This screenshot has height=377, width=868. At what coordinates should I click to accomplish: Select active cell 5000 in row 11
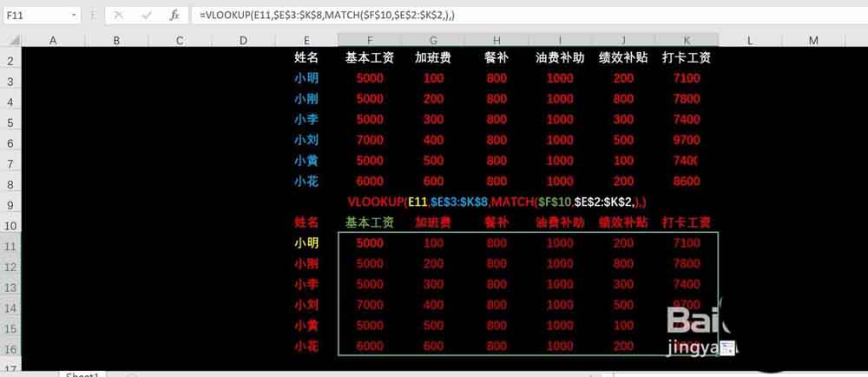pyautogui.click(x=370, y=243)
